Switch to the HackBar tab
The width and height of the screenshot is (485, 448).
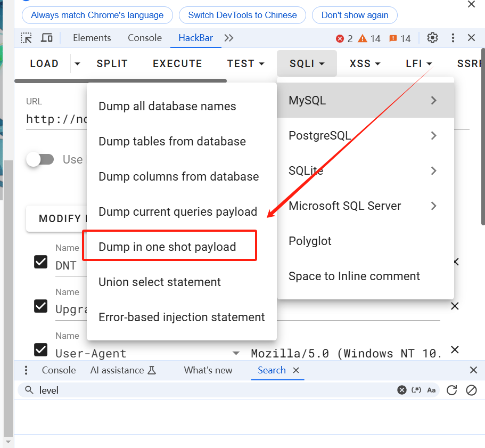tap(196, 38)
